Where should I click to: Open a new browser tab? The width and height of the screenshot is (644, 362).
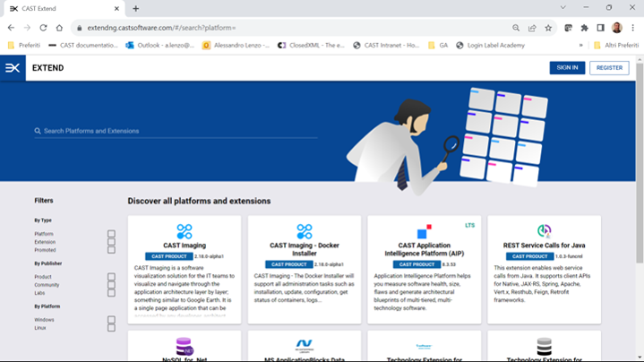point(135,8)
